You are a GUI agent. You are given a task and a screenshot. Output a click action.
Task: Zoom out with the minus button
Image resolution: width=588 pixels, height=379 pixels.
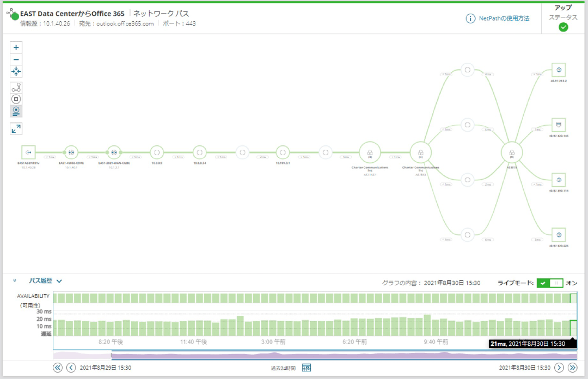16,60
